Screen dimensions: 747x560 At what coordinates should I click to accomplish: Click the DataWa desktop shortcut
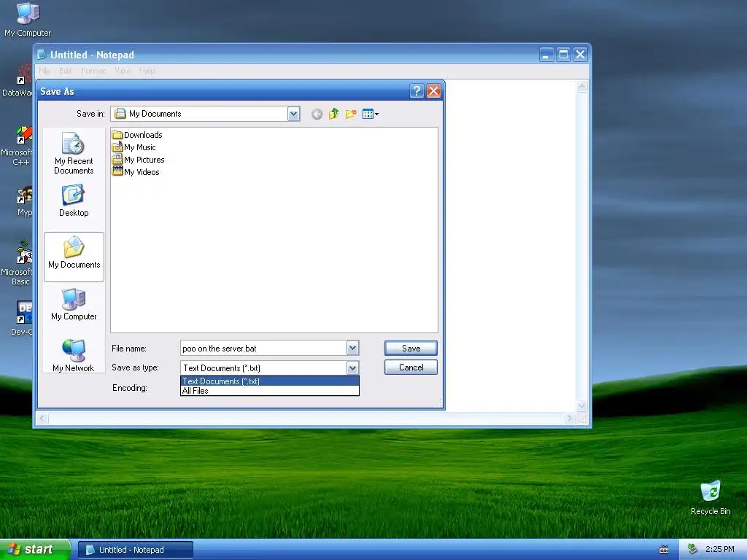(x=18, y=81)
